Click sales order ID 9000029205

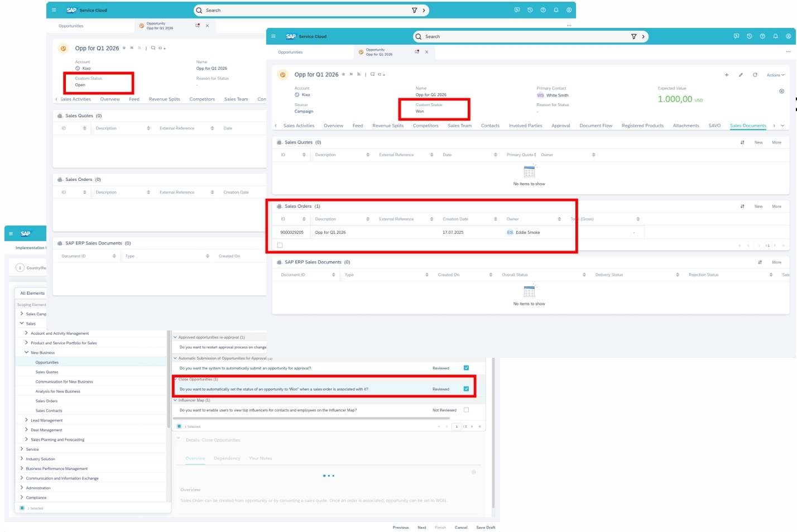pos(292,232)
